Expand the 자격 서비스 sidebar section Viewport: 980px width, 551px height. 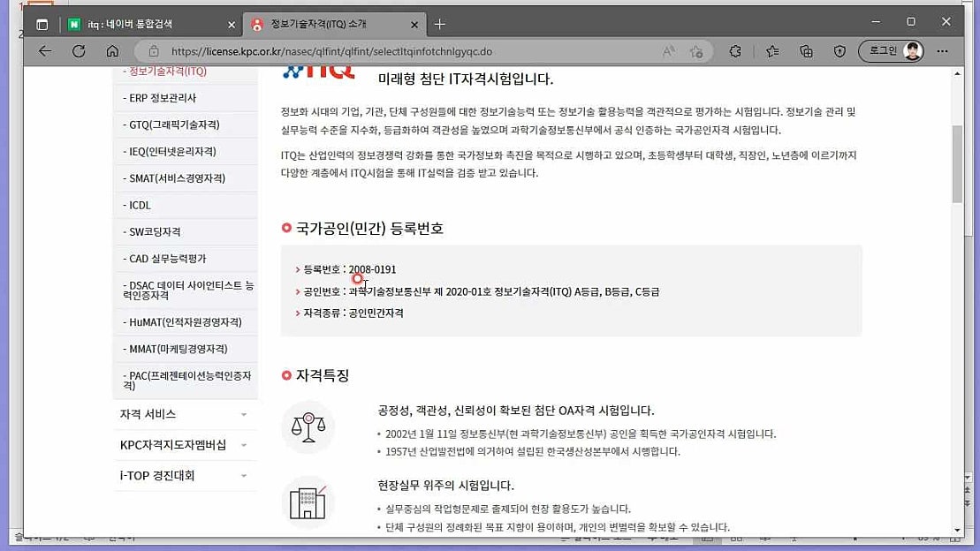[185, 414]
